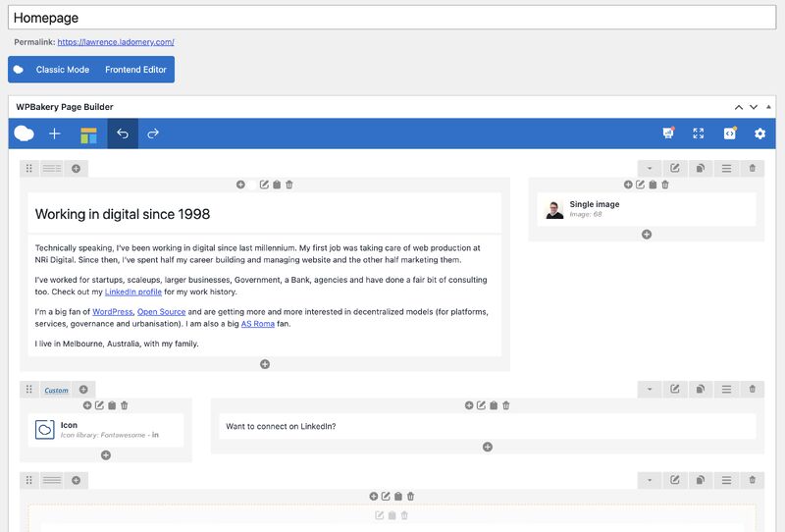Delete the third row

[752, 480]
